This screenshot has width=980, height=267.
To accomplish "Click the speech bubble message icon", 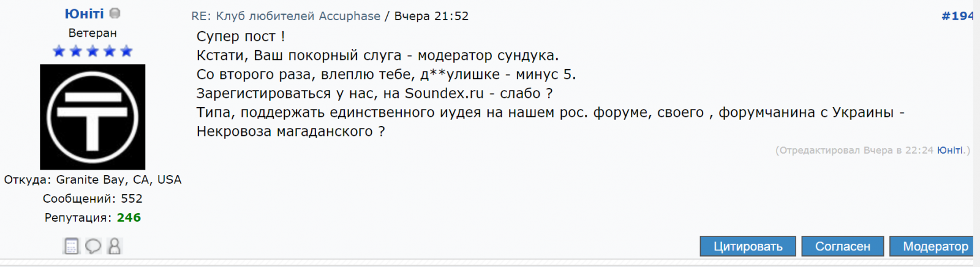I will (x=93, y=246).
